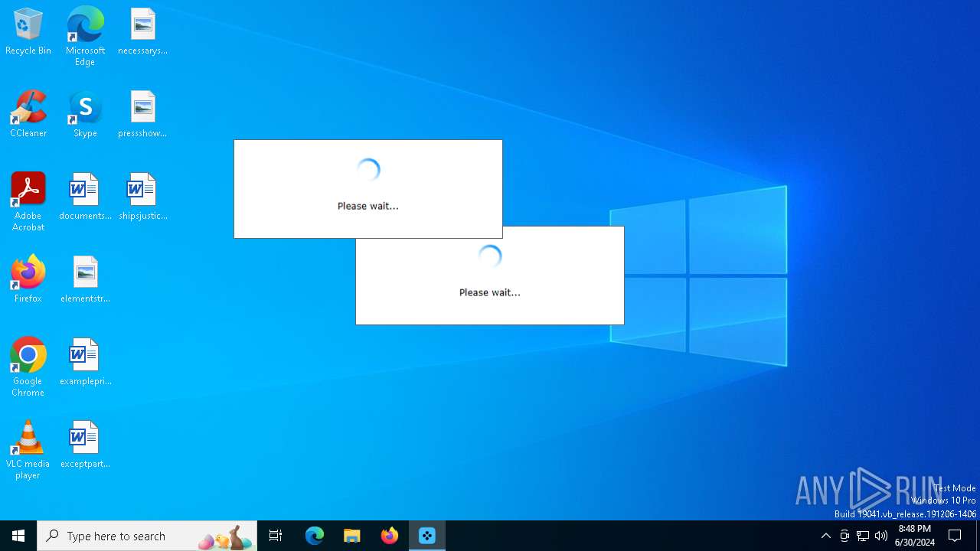Open the clock showing 8:48 PM
Viewport: 980px width, 551px height.
(x=915, y=536)
